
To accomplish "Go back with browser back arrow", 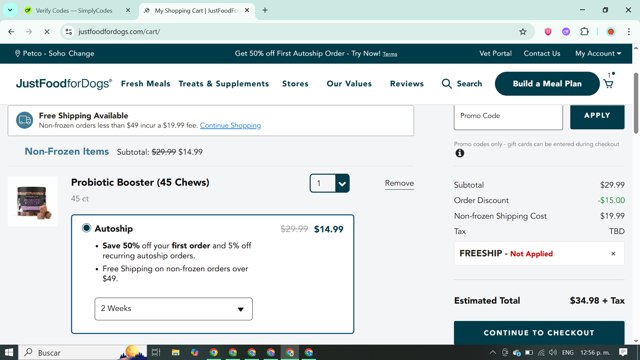I will click(11, 31).
